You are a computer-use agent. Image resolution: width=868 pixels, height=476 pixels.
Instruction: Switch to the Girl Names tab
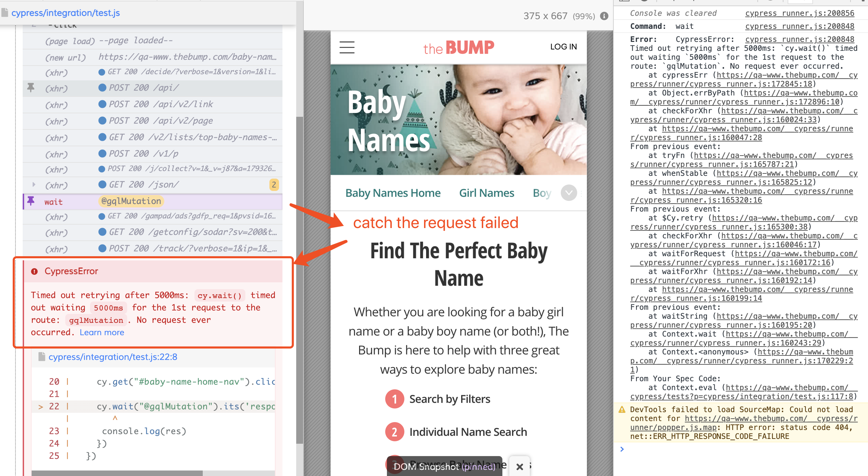pyautogui.click(x=487, y=193)
